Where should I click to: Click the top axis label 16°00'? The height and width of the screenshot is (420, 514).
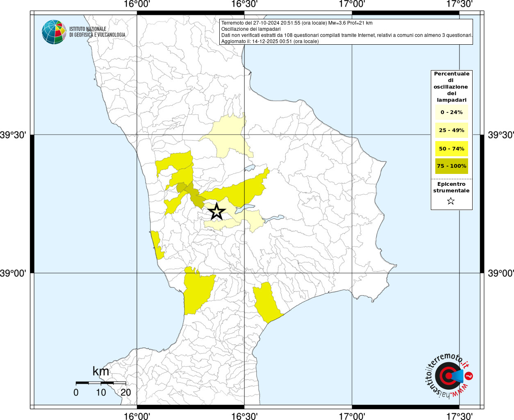click(x=137, y=5)
